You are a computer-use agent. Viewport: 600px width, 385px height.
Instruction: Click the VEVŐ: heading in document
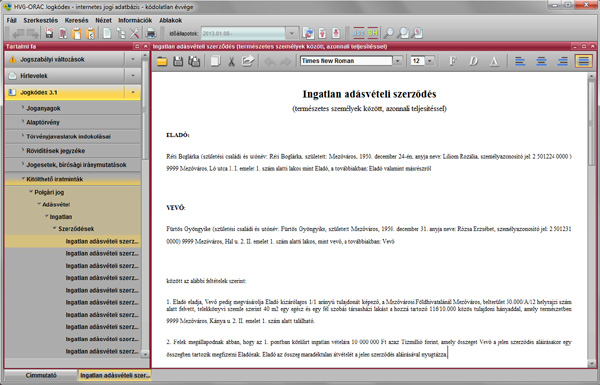click(x=176, y=208)
